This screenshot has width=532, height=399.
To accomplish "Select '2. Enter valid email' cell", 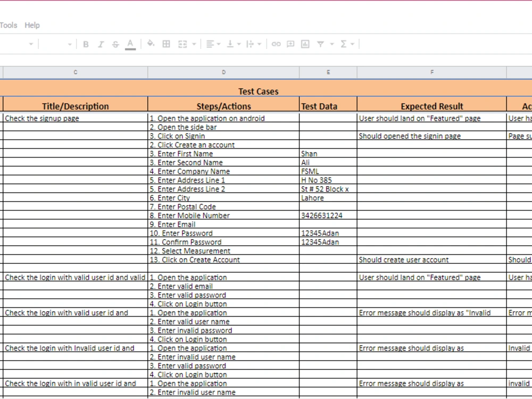I will pyautogui.click(x=223, y=286).
